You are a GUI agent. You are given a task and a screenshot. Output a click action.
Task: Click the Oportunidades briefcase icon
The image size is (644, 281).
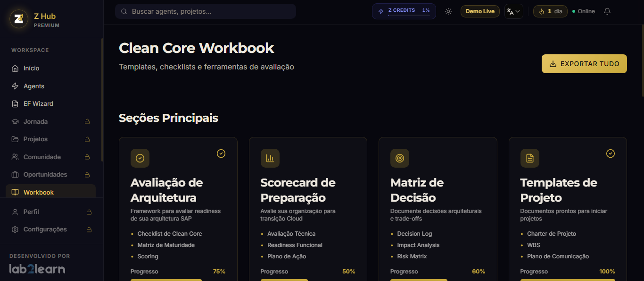pos(15,175)
